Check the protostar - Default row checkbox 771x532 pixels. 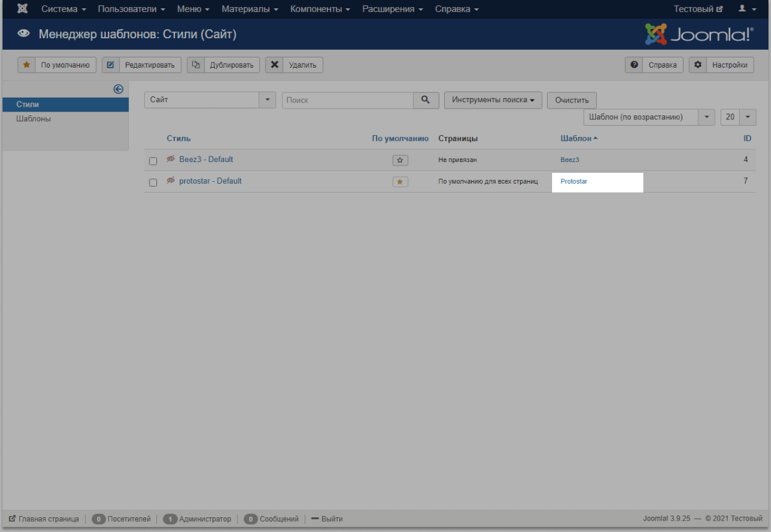coord(153,182)
